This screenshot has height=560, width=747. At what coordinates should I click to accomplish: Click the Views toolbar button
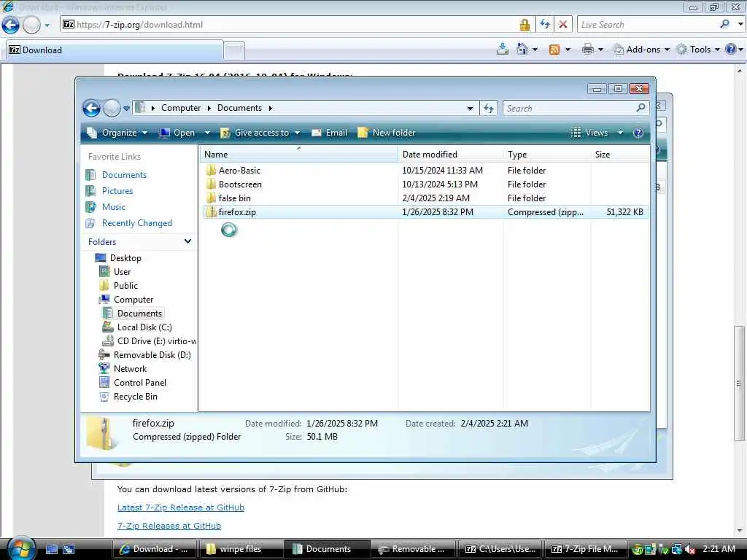[x=589, y=133]
